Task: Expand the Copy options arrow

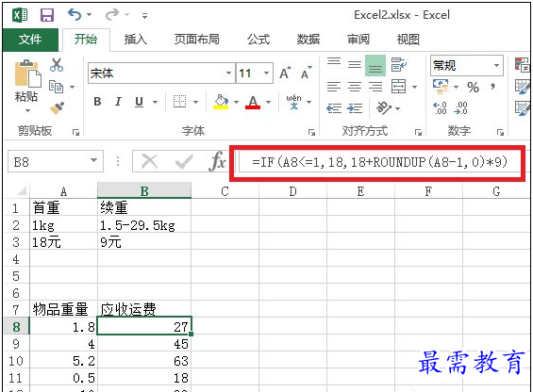Action: (72, 88)
